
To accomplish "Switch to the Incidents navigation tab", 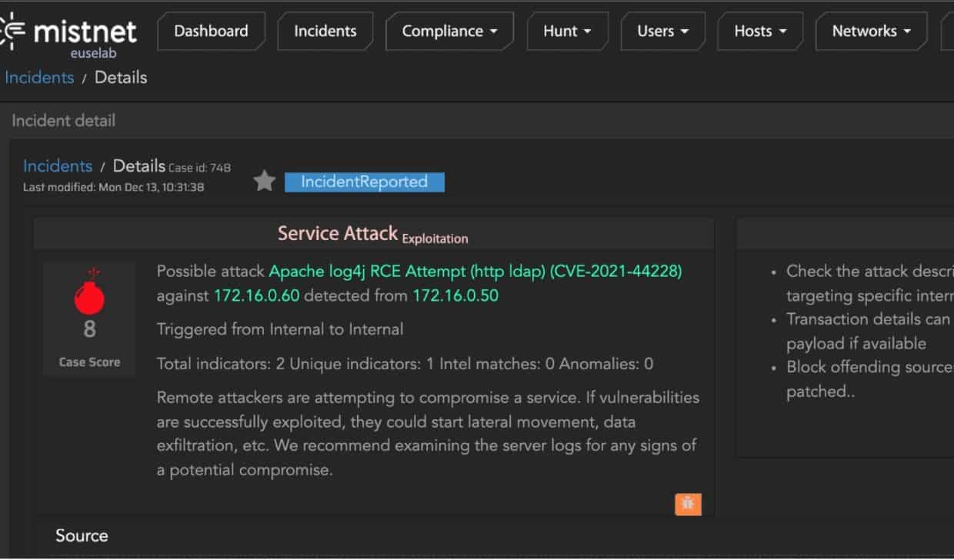I will pyautogui.click(x=325, y=31).
